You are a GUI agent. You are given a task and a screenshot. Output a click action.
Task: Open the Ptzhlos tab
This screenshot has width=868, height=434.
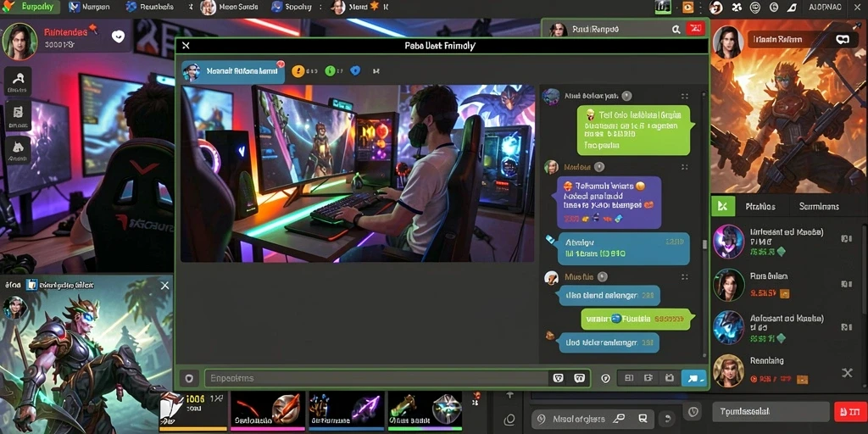point(760,207)
